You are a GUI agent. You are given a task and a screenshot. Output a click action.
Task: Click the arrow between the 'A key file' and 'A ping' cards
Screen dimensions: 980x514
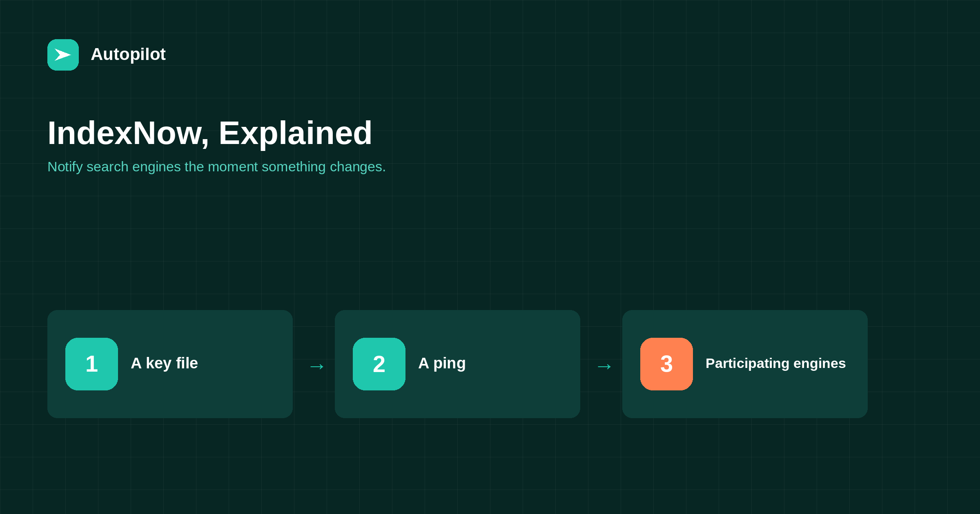pos(317,366)
